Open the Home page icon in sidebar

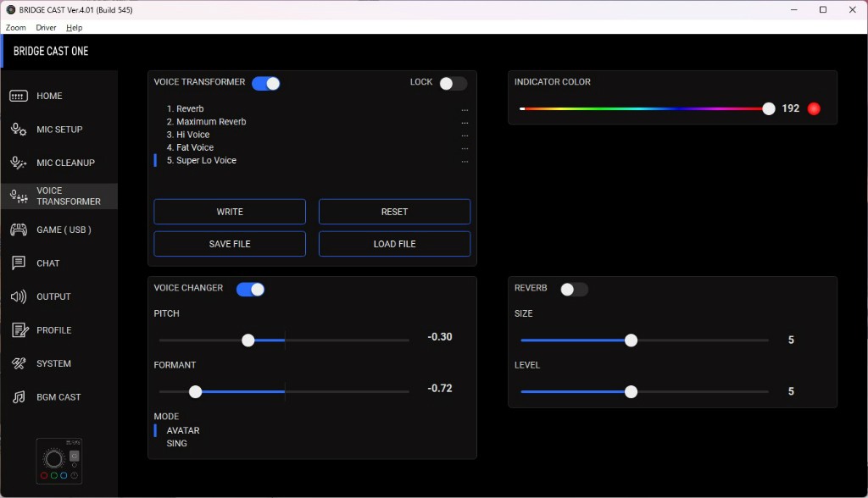coord(19,97)
